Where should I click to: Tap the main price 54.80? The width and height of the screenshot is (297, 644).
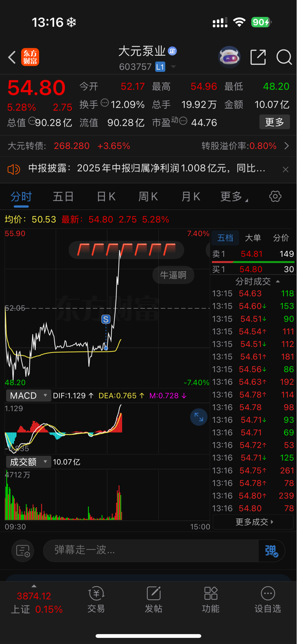coord(36,87)
